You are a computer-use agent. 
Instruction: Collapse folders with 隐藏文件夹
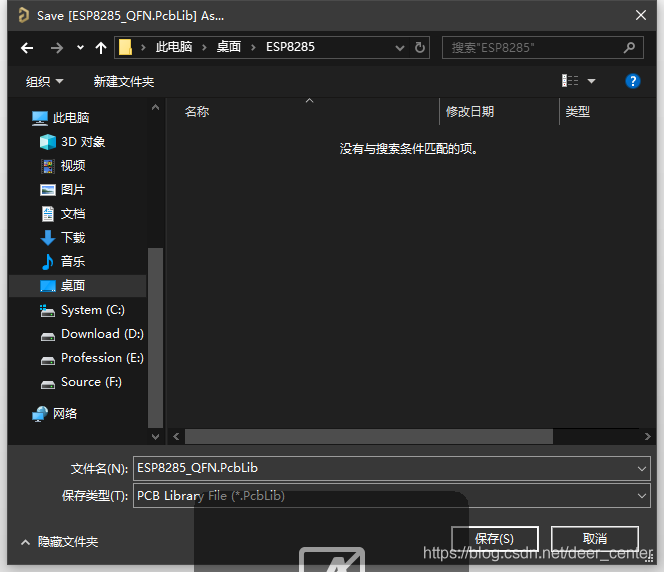(60, 542)
